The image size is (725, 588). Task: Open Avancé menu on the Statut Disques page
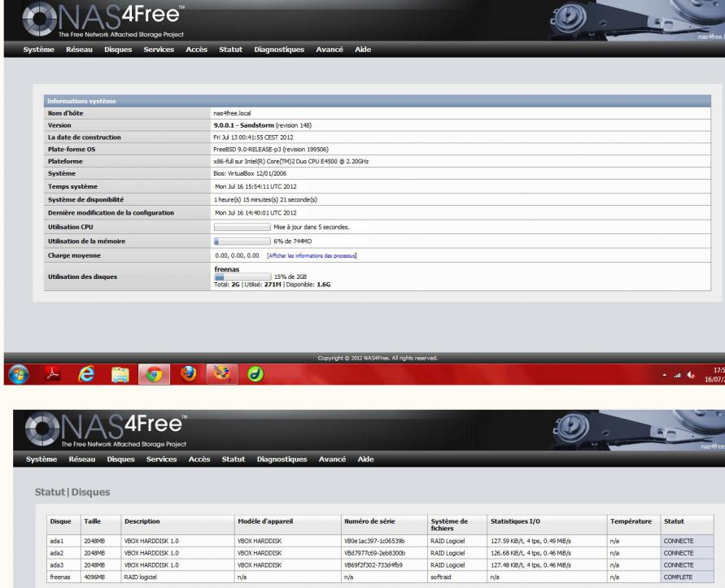(x=333, y=459)
